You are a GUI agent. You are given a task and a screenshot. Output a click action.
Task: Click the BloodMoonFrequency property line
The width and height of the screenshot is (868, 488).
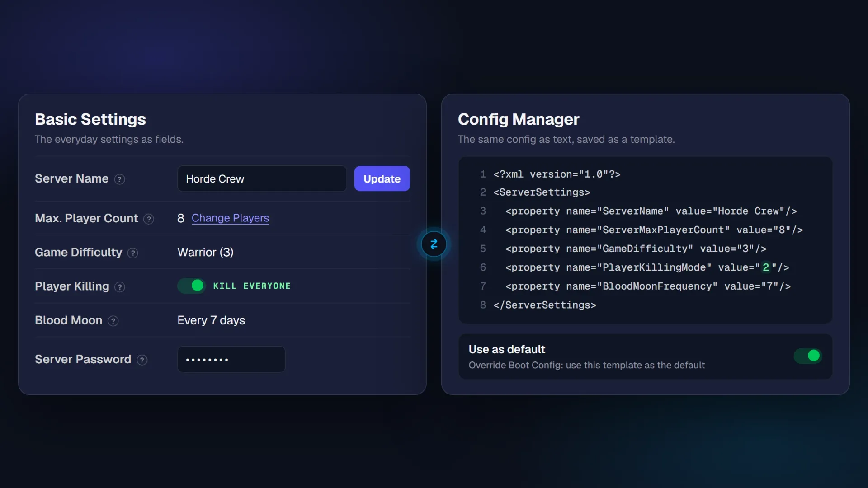click(648, 286)
